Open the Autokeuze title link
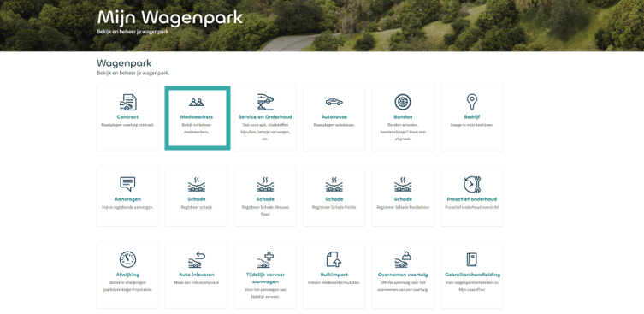The image size is (644, 314). pyautogui.click(x=334, y=117)
